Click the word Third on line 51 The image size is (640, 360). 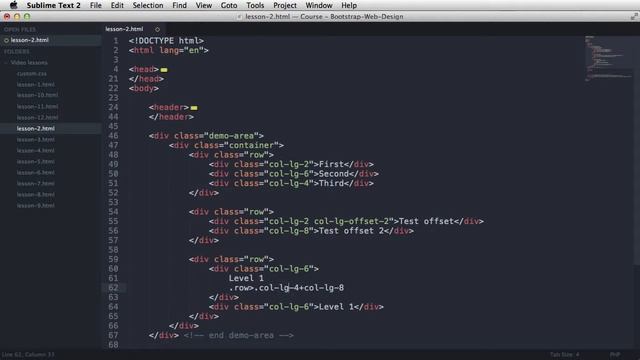331,183
